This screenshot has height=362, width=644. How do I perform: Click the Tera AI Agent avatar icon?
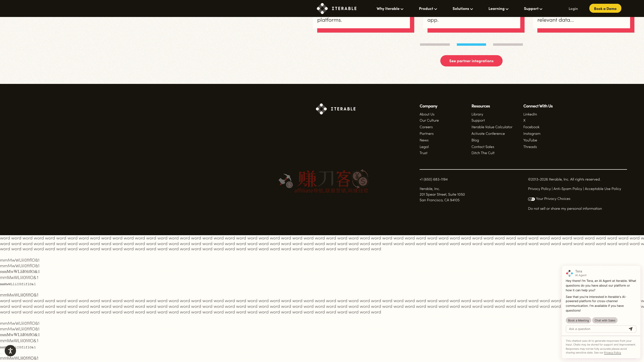coord(570,273)
